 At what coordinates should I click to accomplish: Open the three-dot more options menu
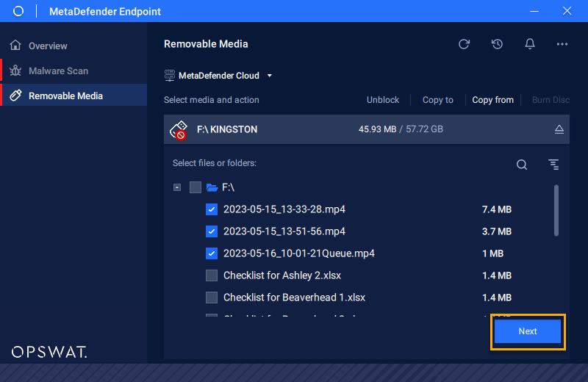pos(562,44)
